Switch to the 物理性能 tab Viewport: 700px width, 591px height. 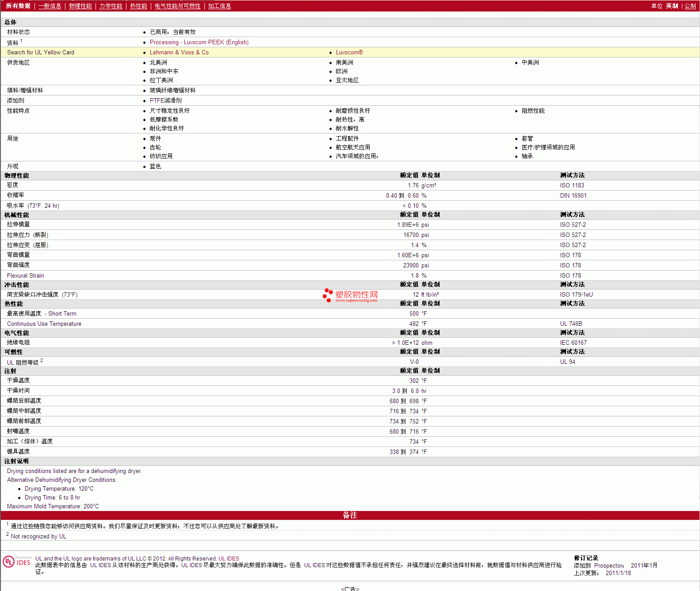pos(80,6)
